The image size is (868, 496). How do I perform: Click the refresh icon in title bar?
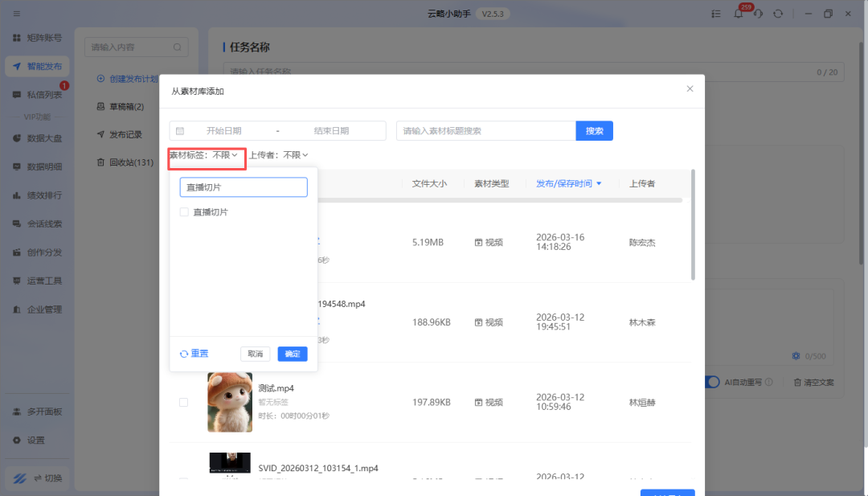click(x=777, y=14)
